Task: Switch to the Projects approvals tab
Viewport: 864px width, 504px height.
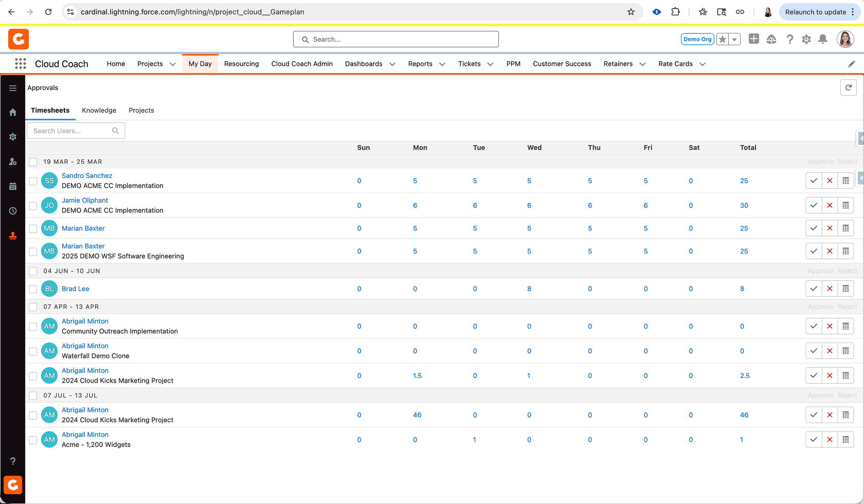Action: point(141,110)
